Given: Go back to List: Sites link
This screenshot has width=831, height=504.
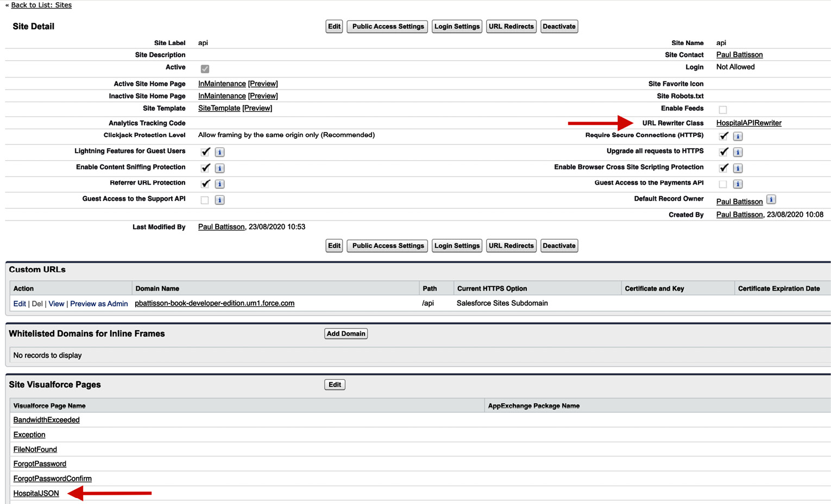Looking at the screenshot, I should pos(41,5).
